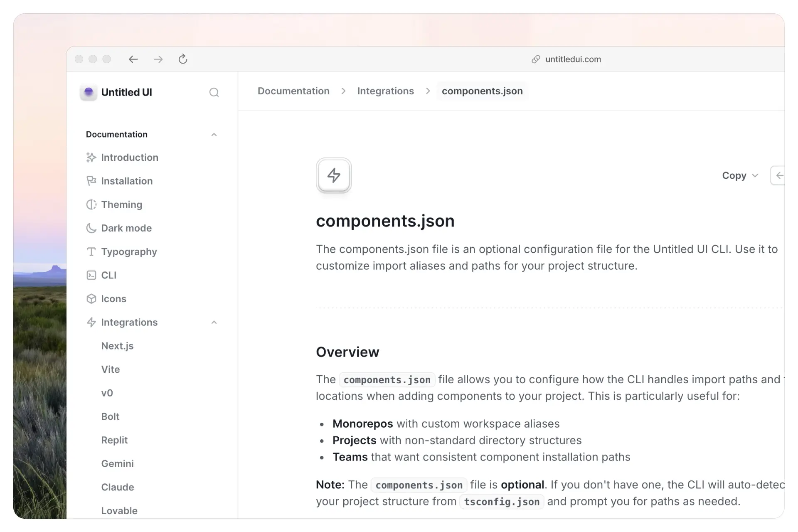The image size is (798, 532).
Task: Click the Dark mode moon icon
Action: coord(92,228)
